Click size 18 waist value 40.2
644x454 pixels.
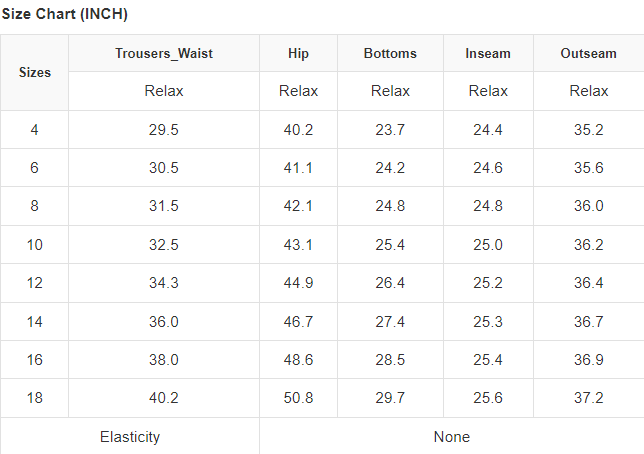click(x=164, y=398)
